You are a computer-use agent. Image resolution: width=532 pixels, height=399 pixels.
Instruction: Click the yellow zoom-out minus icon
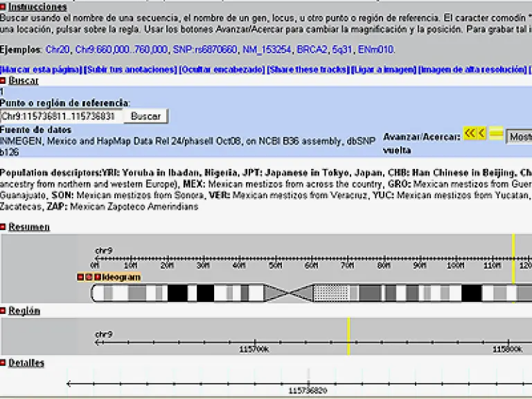tap(495, 134)
